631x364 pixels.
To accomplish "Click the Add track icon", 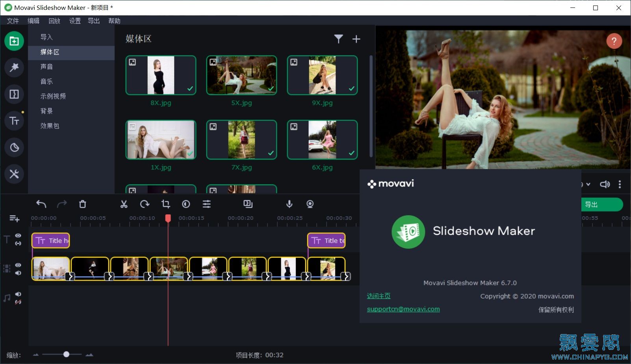I will 14,218.
